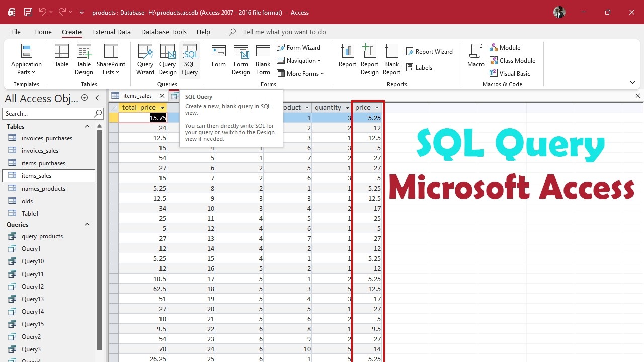Open the Query Wizard
Screen dimensions: 644x362
pyautogui.click(x=145, y=60)
